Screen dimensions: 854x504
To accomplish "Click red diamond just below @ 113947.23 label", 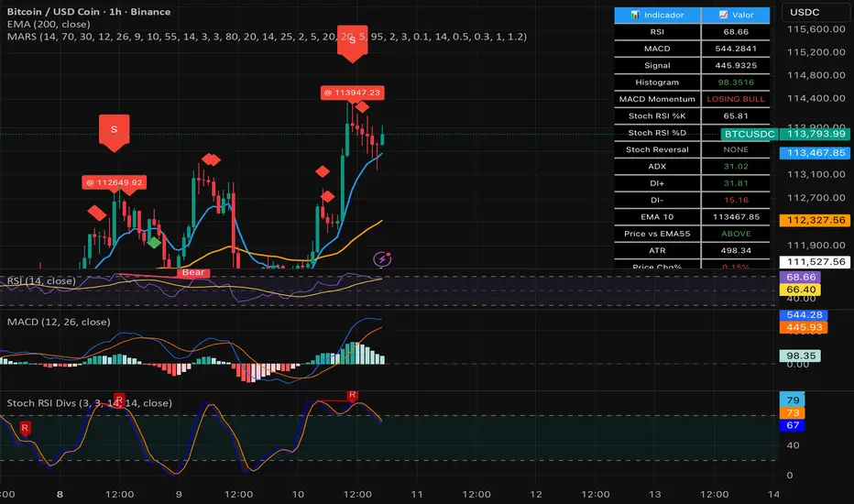I will [362, 107].
